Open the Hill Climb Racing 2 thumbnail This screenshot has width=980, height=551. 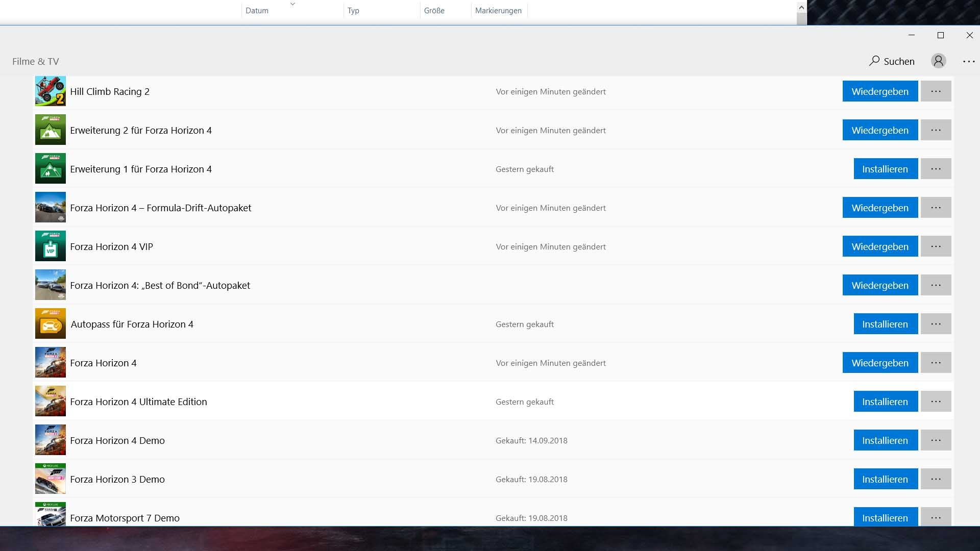(51, 91)
